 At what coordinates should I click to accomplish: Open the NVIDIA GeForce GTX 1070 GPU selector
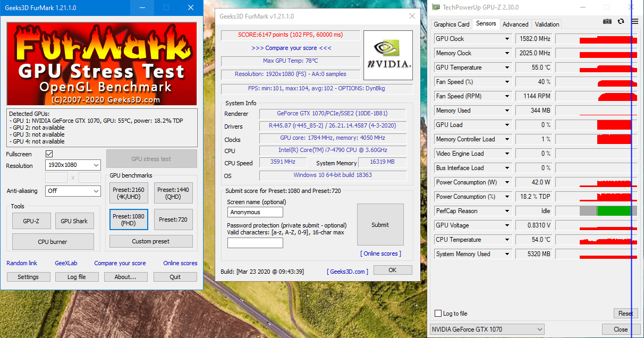pyautogui.click(x=487, y=329)
